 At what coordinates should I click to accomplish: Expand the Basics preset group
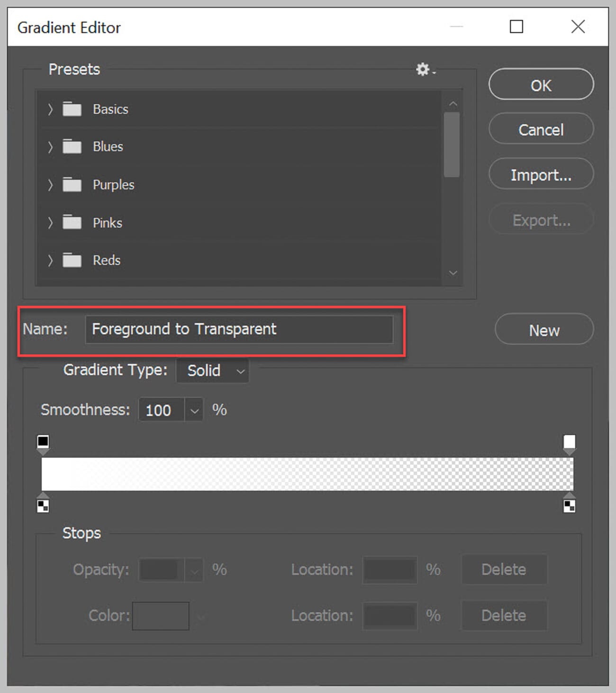[x=50, y=109]
